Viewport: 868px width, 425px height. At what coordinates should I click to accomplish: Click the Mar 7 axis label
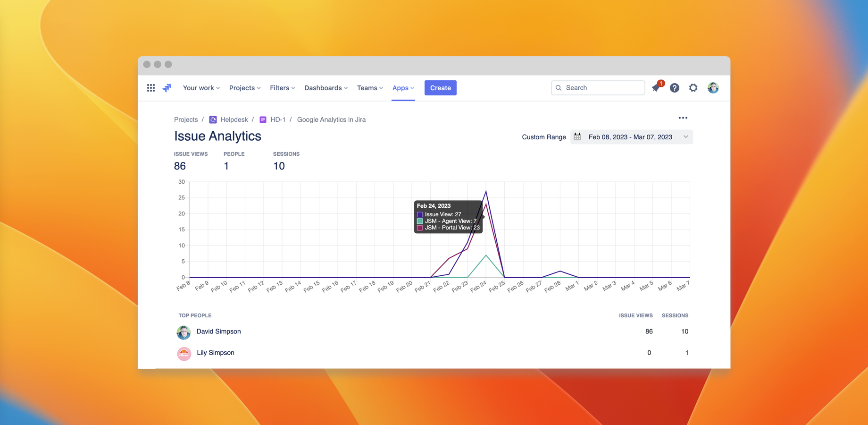pos(683,285)
